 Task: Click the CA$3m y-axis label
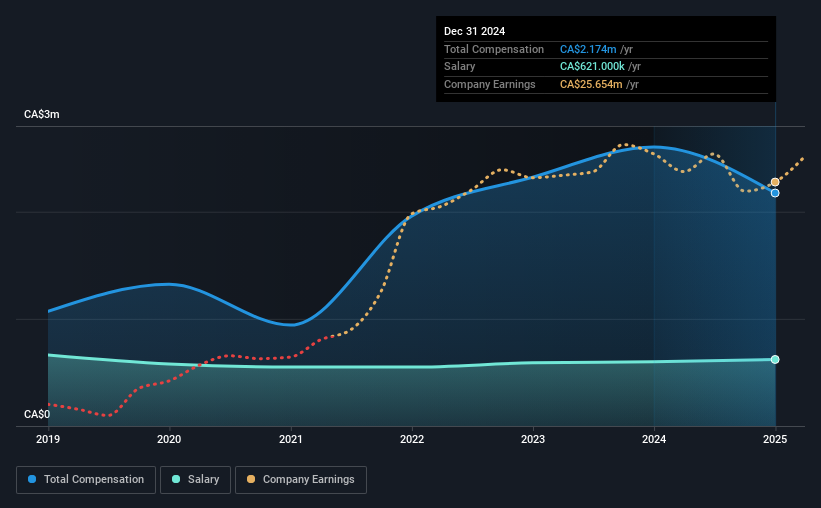click(42, 115)
